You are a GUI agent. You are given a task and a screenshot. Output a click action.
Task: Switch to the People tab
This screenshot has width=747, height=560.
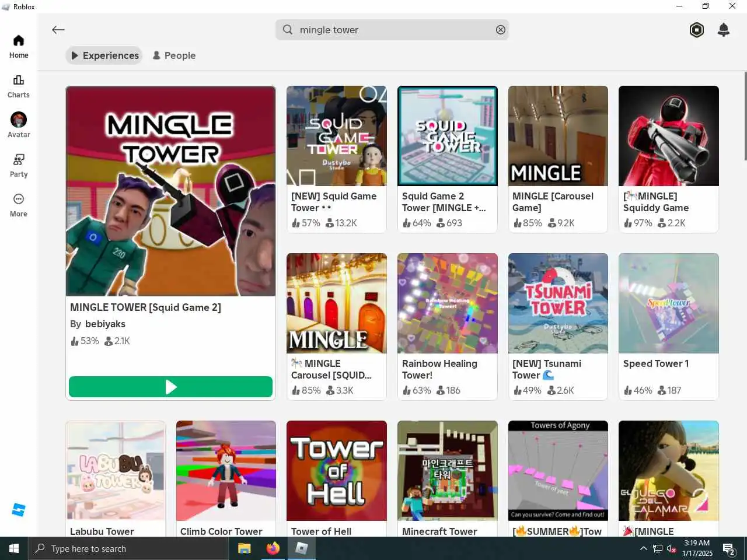coord(174,55)
